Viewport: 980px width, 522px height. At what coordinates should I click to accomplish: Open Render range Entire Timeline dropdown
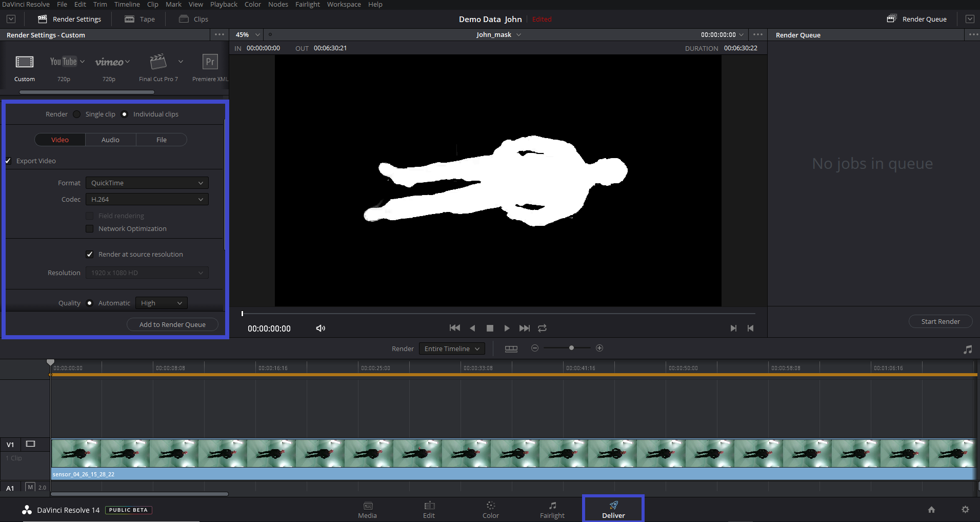click(x=452, y=349)
